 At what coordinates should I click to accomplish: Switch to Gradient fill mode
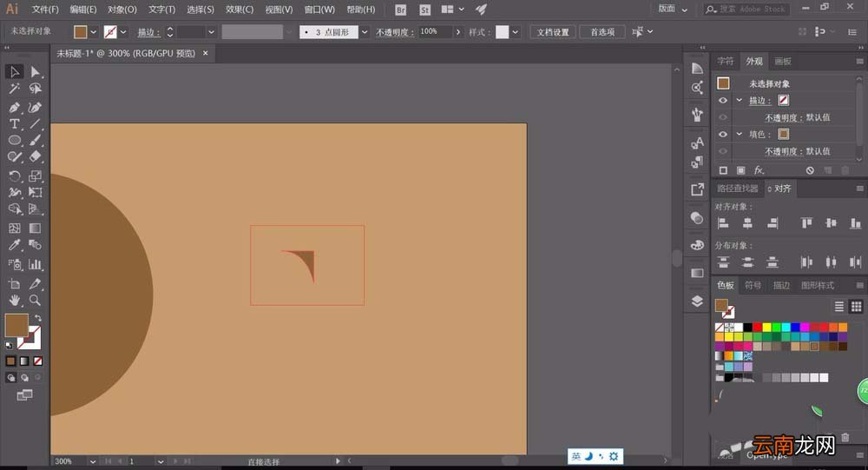[24, 361]
